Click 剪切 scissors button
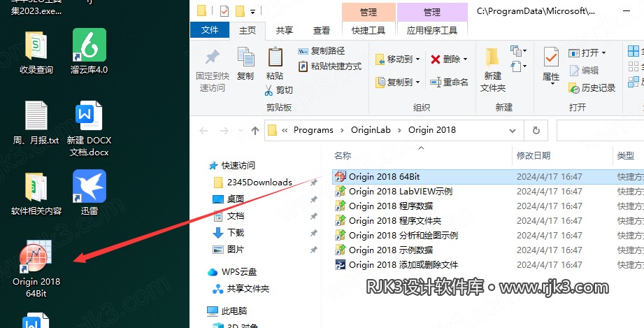Viewport: 644px width, 328px height. (x=279, y=90)
